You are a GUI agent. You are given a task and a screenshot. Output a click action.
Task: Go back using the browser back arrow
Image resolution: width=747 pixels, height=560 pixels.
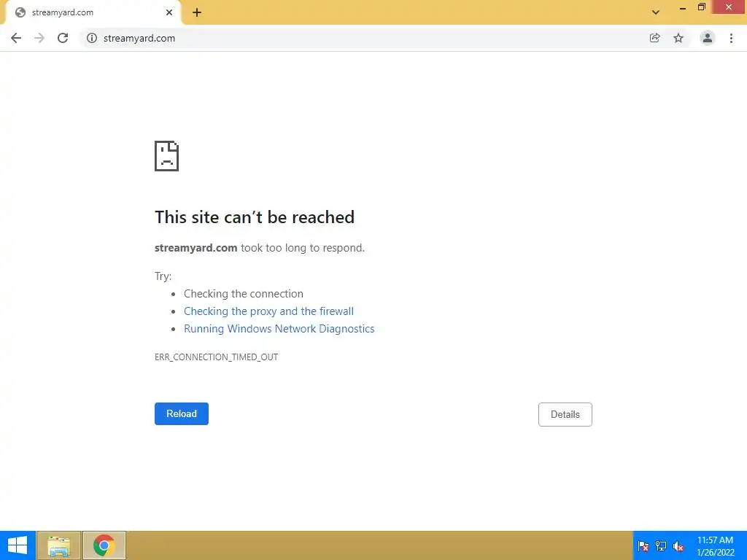(16, 38)
